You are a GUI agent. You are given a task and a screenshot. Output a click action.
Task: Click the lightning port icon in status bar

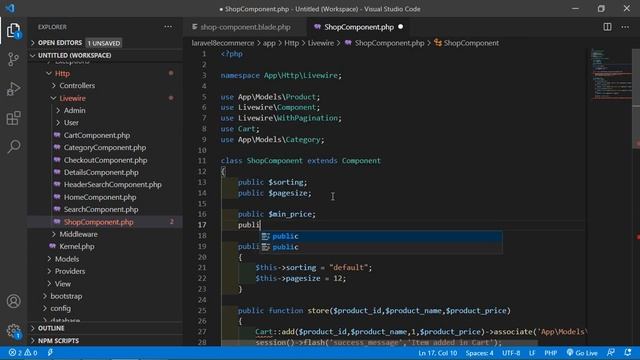50,353
